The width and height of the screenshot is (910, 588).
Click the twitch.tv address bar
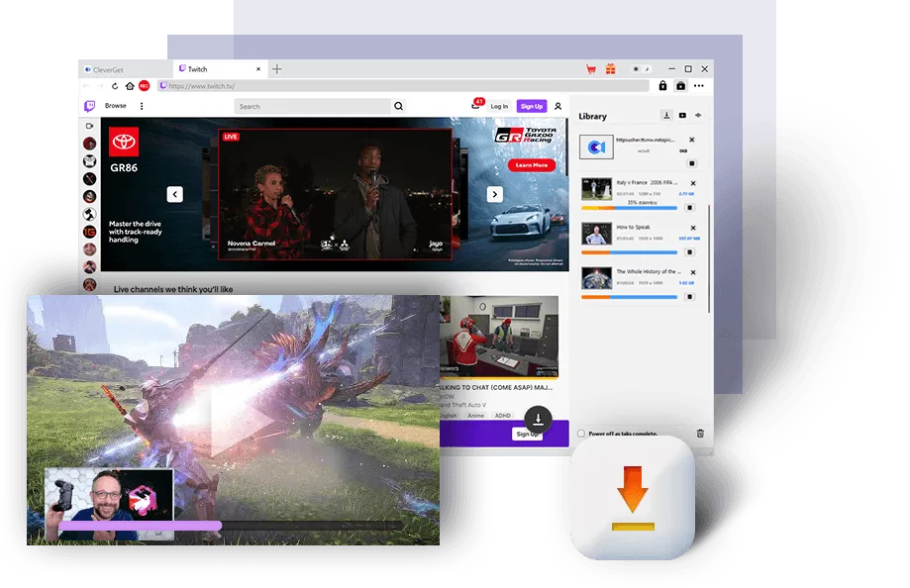(403, 86)
